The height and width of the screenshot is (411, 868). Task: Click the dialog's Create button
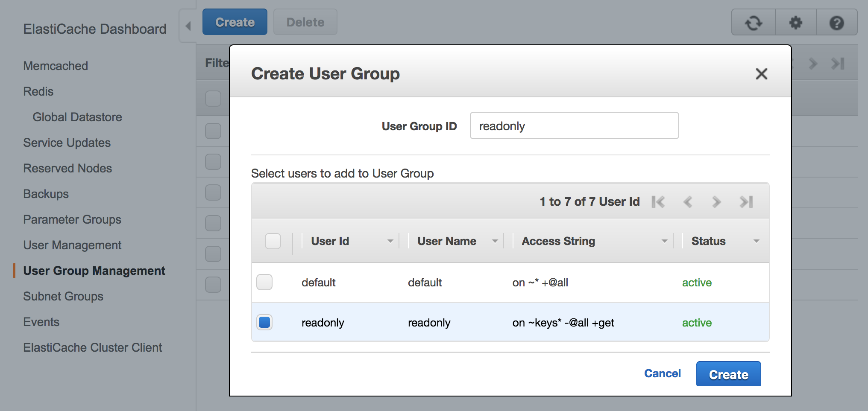(x=728, y=374)
